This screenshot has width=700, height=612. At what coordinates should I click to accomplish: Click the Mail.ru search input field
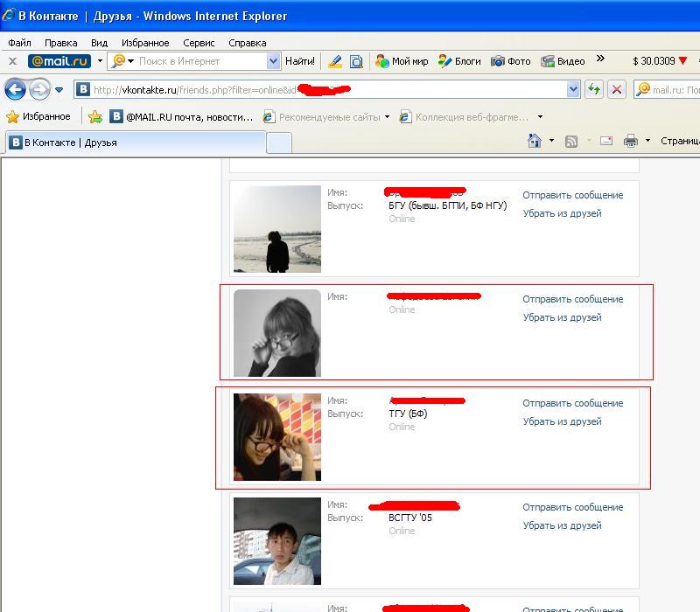tap(199, 61)
